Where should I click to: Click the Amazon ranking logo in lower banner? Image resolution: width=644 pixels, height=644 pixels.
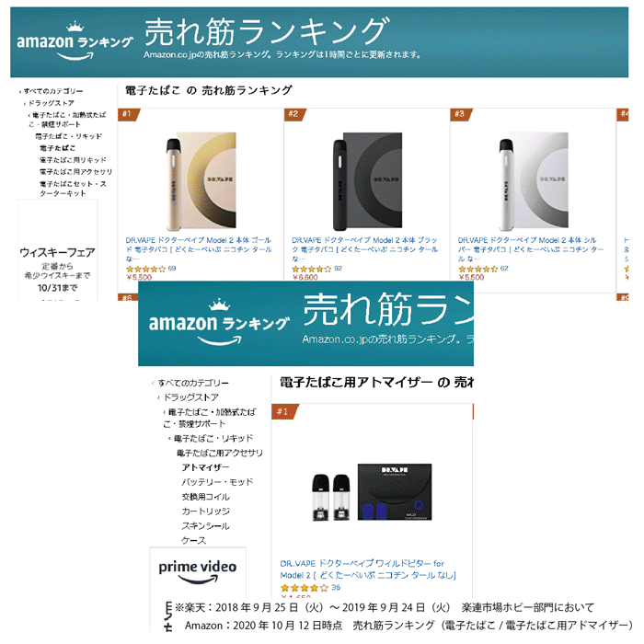coord(219,322)
